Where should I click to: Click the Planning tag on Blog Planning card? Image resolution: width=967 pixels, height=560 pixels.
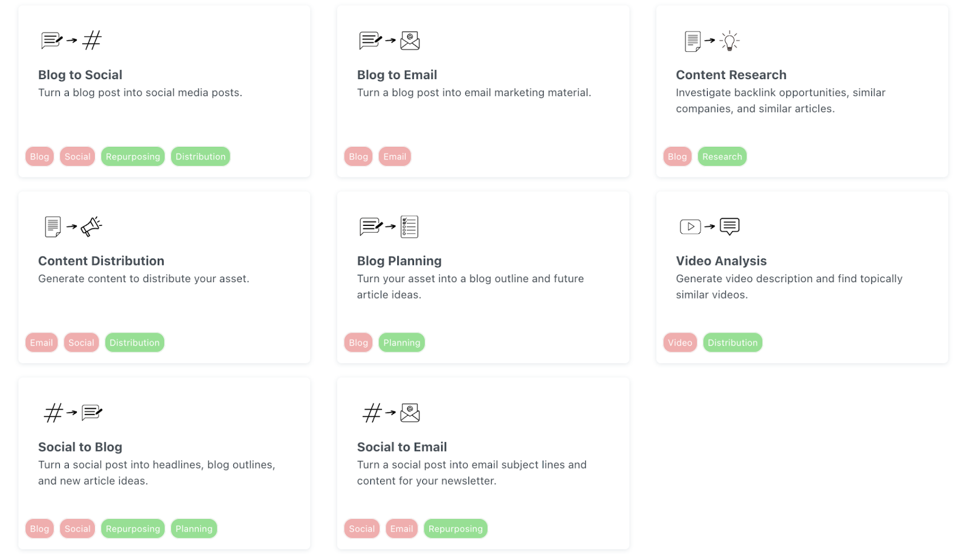401,343
